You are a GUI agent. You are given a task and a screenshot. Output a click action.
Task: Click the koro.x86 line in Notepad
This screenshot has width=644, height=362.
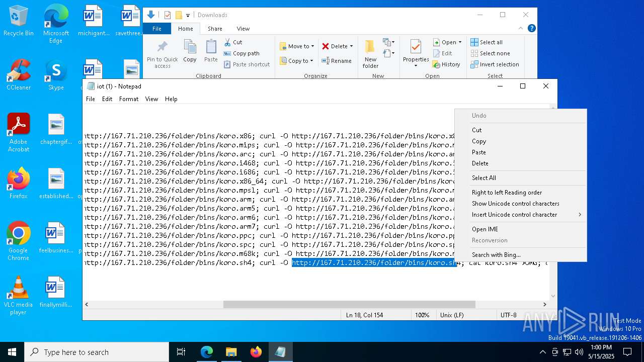pos(269,136)
